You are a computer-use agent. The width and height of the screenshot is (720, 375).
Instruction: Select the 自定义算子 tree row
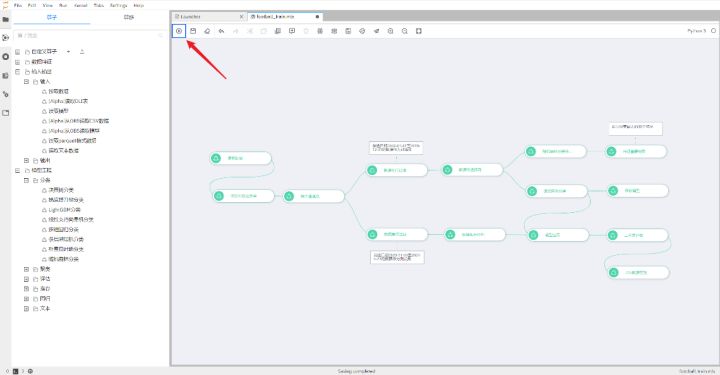coord(44,51)
